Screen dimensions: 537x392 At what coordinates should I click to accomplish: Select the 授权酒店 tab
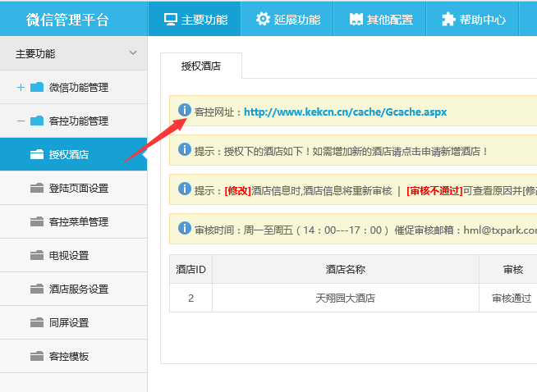coord(201,66)
